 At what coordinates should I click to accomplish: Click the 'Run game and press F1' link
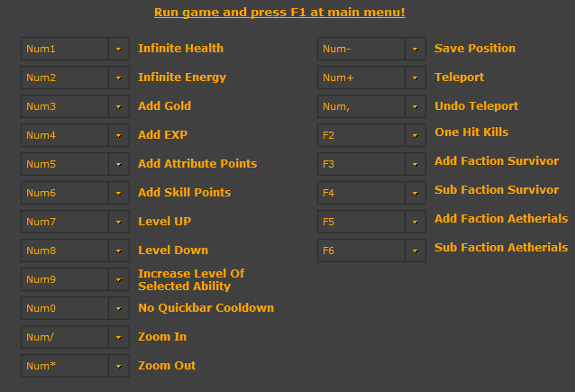279,13
